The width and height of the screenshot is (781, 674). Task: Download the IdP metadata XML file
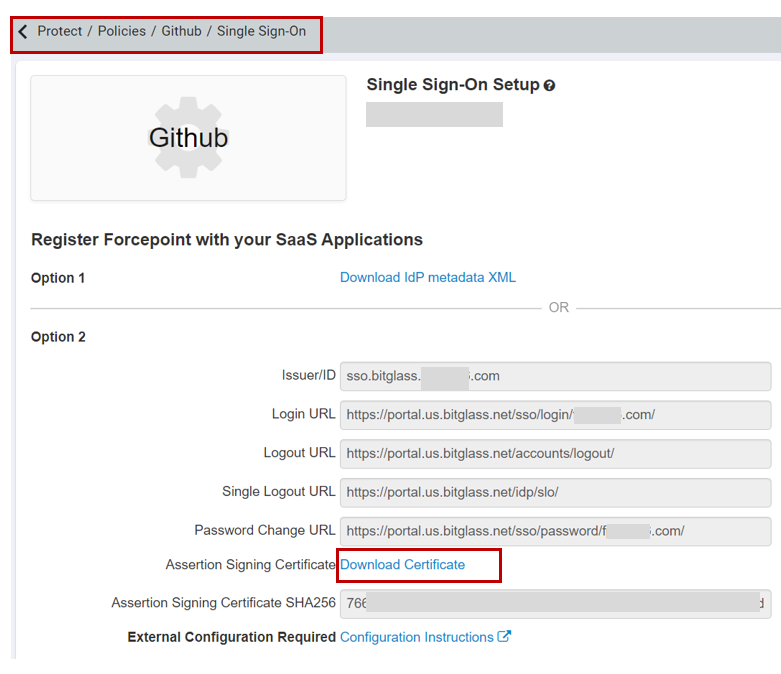click(428, 277)
